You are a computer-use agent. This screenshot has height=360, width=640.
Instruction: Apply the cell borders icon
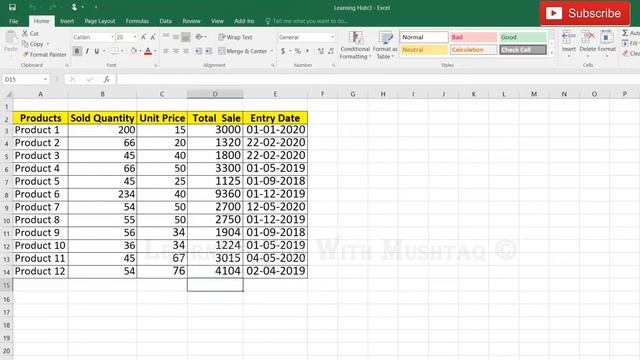(x=116, y=51)
